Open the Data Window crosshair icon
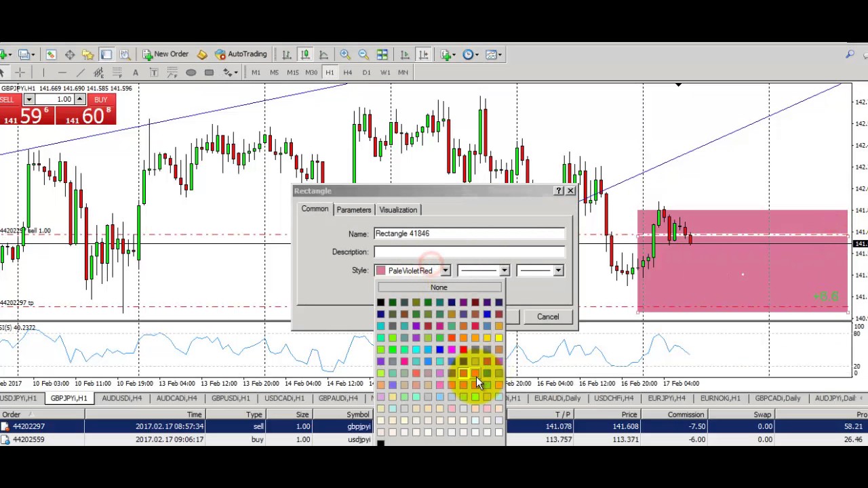The height and width of the screenshot is (488, 868). tap(69, 54)
